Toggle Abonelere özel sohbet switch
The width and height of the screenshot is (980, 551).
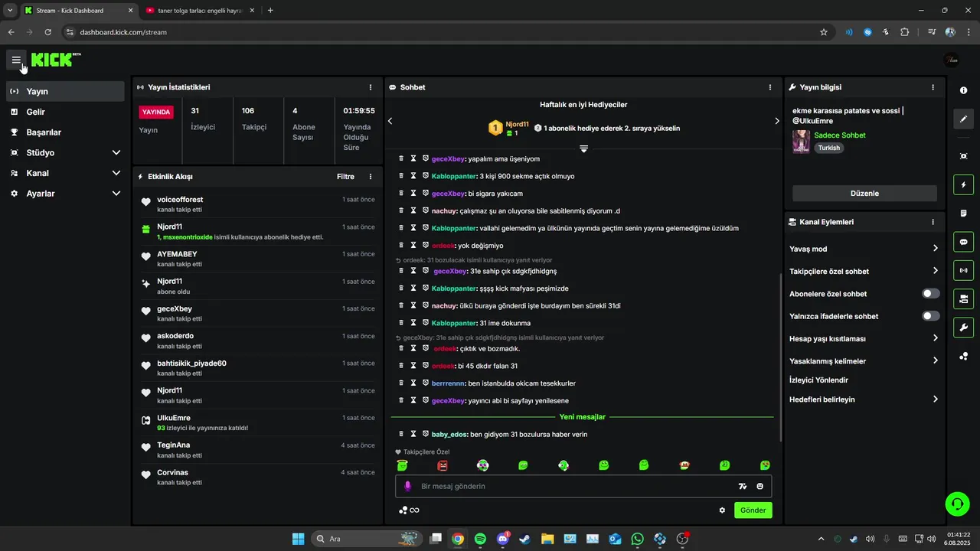[931, 294]
